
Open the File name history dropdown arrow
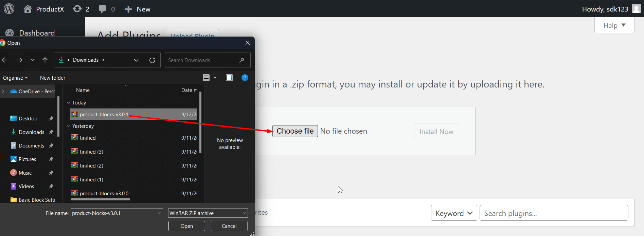click(x=160, y=213)
